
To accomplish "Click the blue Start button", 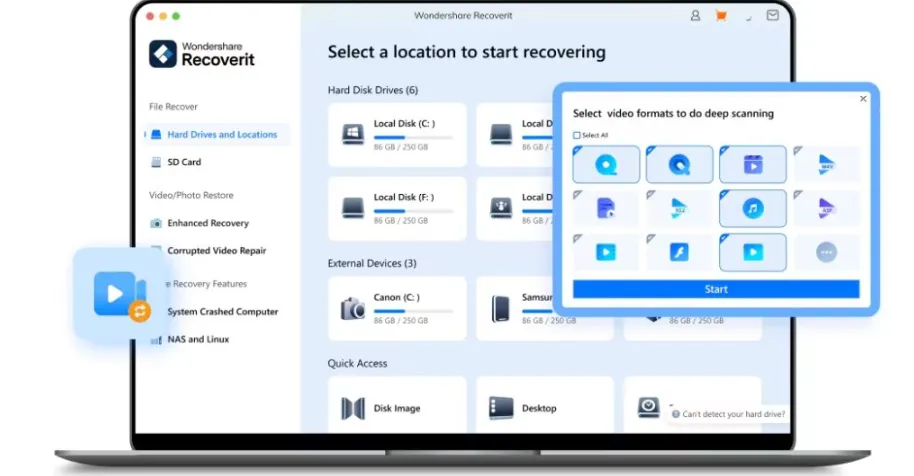I will coord(716,289).
